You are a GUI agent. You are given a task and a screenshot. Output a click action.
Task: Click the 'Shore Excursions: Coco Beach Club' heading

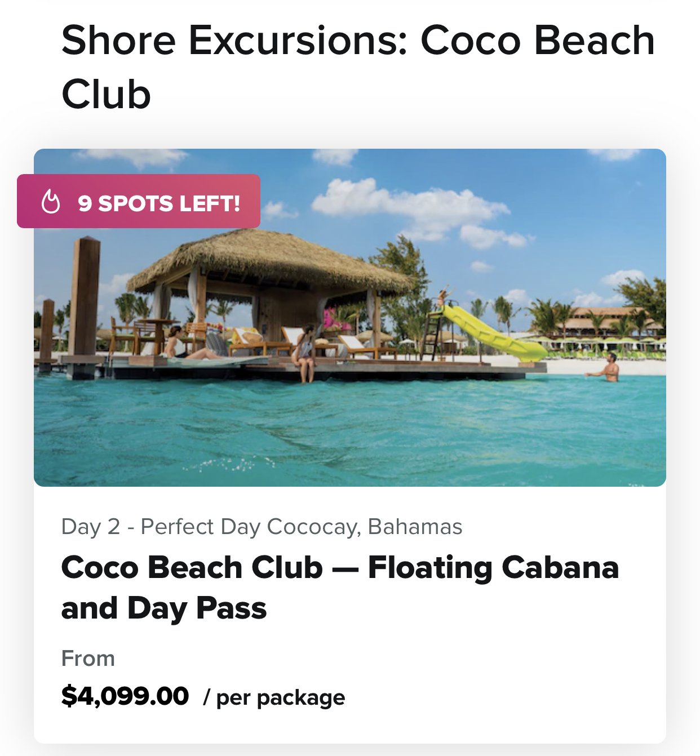click(358, 67)
